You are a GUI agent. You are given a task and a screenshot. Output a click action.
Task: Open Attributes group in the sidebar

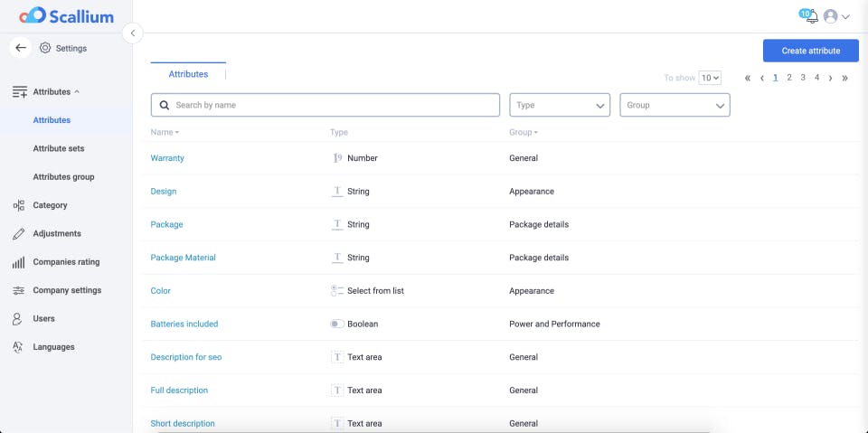pyautogui.click(x=63, y=177)
